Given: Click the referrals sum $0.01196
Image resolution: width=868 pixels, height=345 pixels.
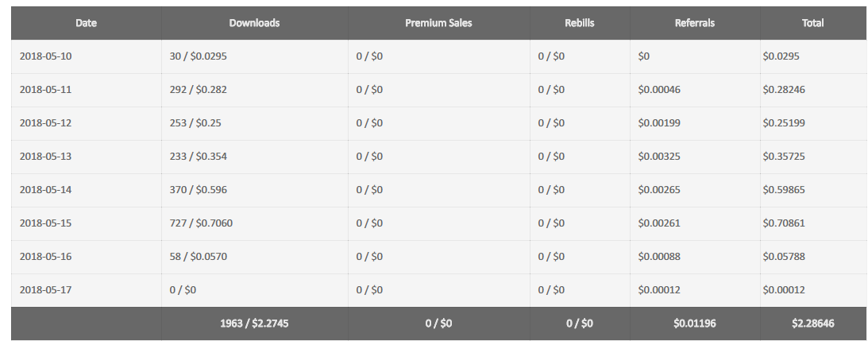Looking at the screenshot, I should [695, 324].
